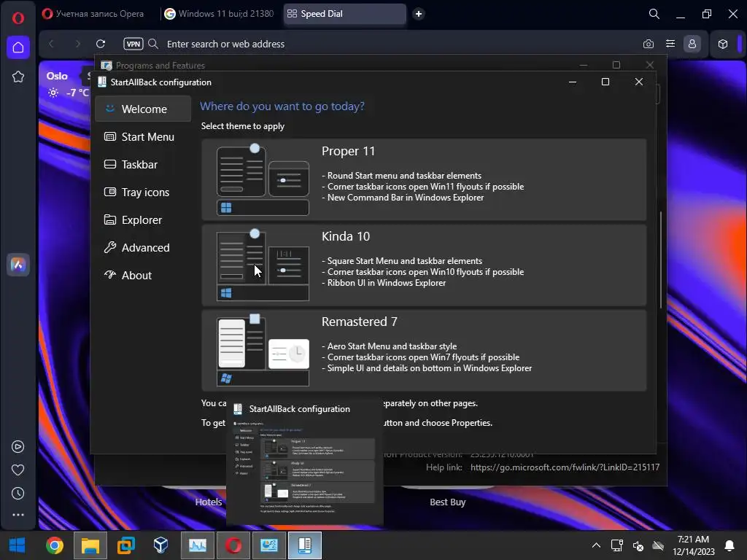Screen dimensions: 747x560
Task: Open the Player icon in the Opera sidebar
Action: click(x=18, y=447)
